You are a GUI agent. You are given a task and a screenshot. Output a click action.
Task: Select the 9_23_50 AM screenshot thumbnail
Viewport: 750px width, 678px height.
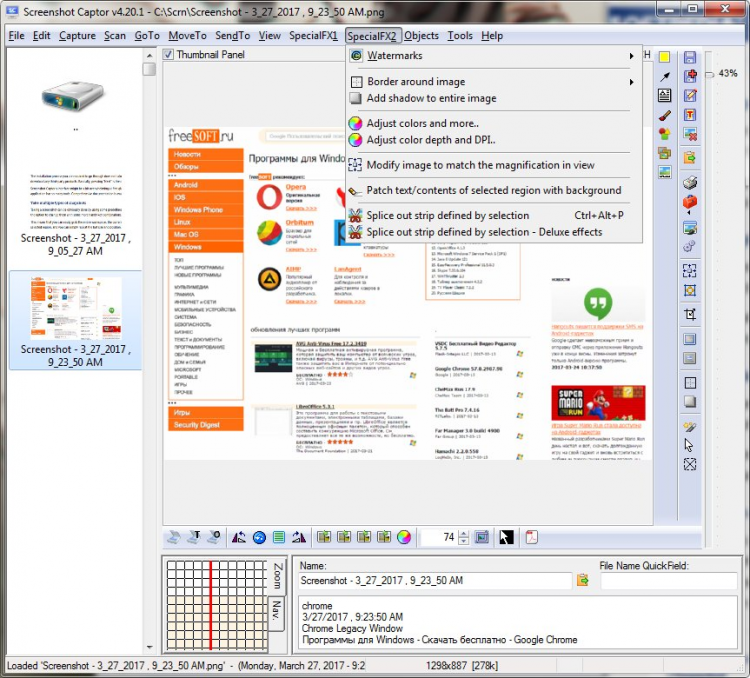coord(76,320)
